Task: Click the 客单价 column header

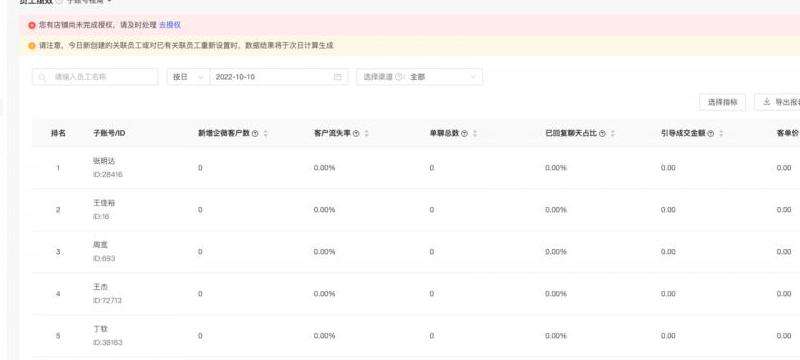Action: pyautogui.click(x=787, y=134)
